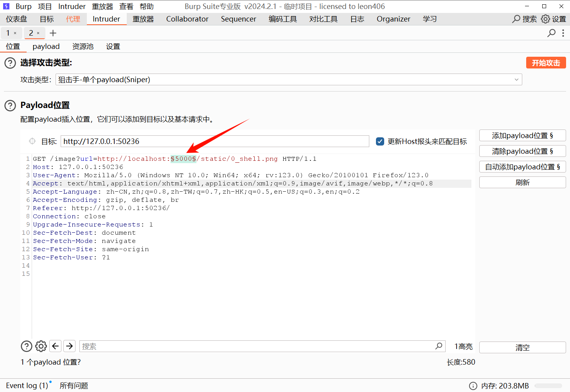Click the Connection: close line
Screen dimensions: 570x392
(69, 216)
